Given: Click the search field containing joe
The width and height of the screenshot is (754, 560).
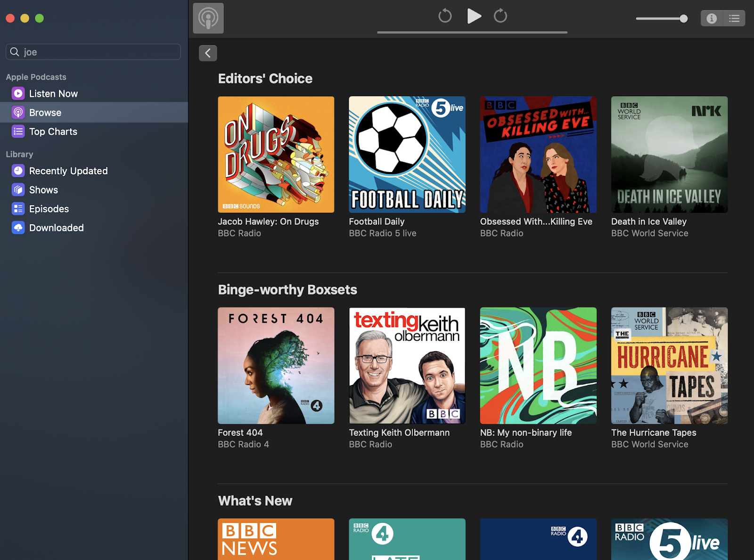Looking at the screenshot, I should coord(93,52).
